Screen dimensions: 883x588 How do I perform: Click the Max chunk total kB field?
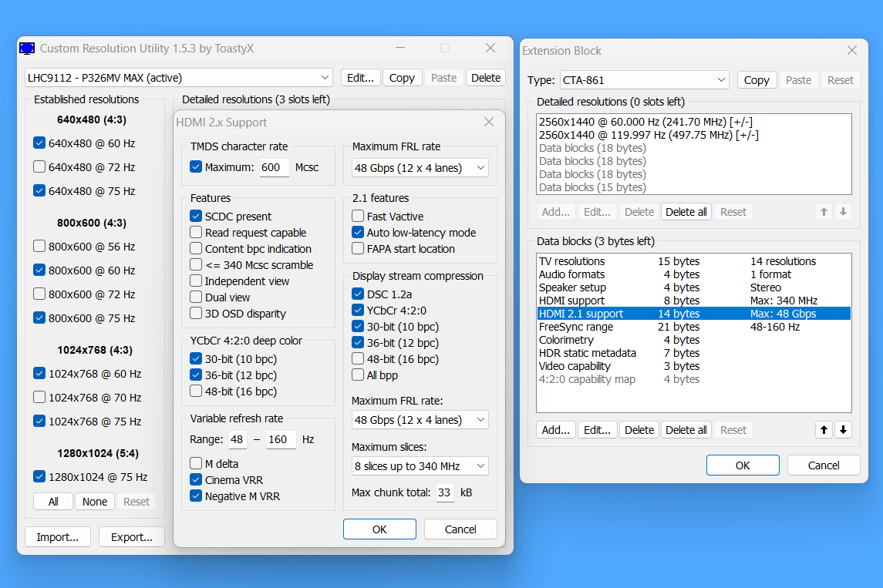444,492
